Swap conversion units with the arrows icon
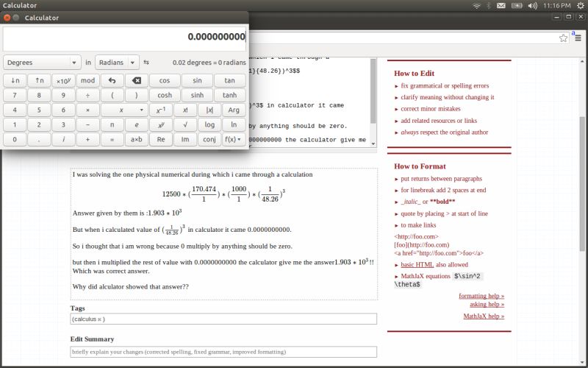Viewport: 588px width, 368px height. (146, 63)
